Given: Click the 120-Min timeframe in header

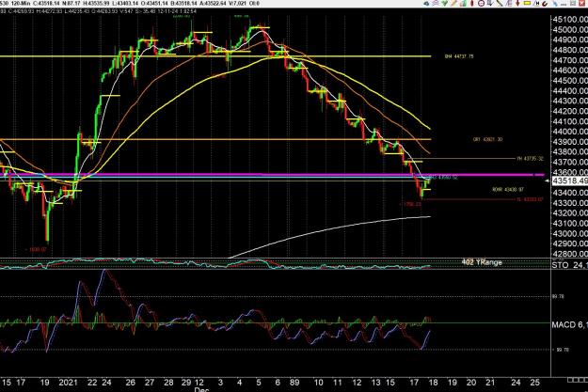Looking at the screenshot, I should click(x=21, y=4).
